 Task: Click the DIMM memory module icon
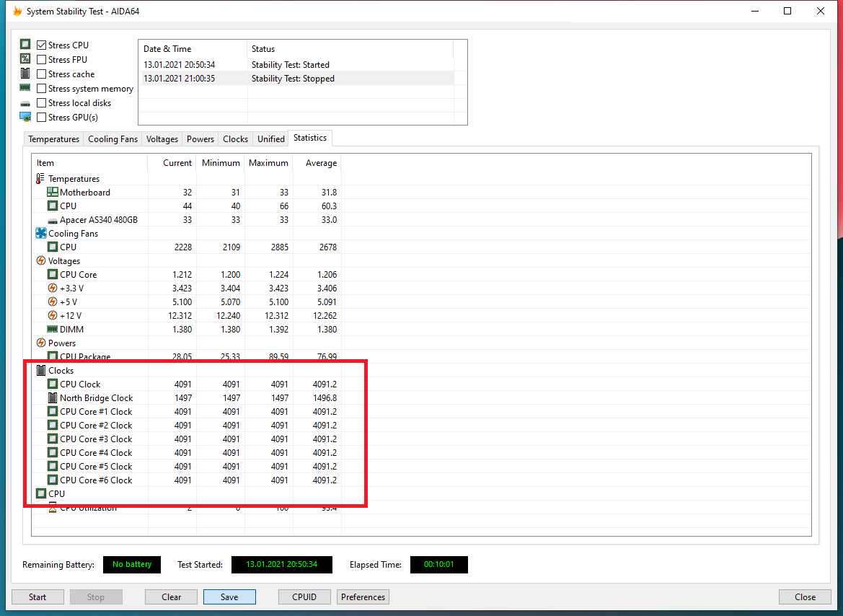pos(53,330)
